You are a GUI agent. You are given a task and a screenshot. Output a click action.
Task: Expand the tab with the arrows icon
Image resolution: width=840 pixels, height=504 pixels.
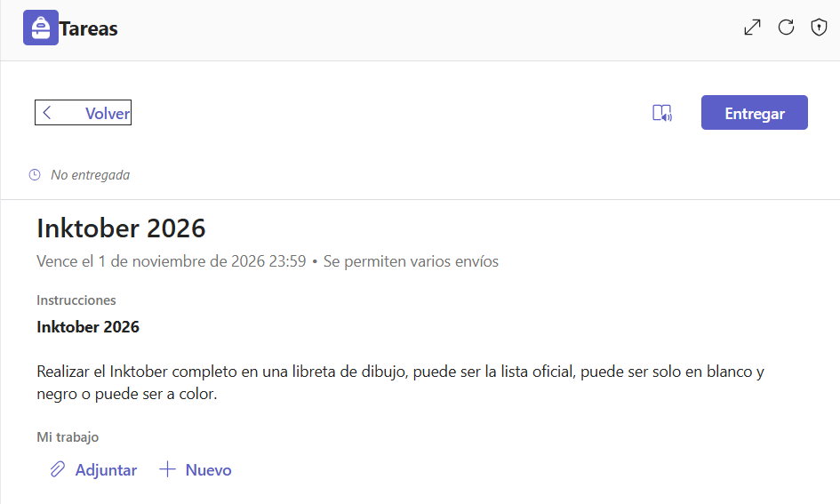(752, 28)
